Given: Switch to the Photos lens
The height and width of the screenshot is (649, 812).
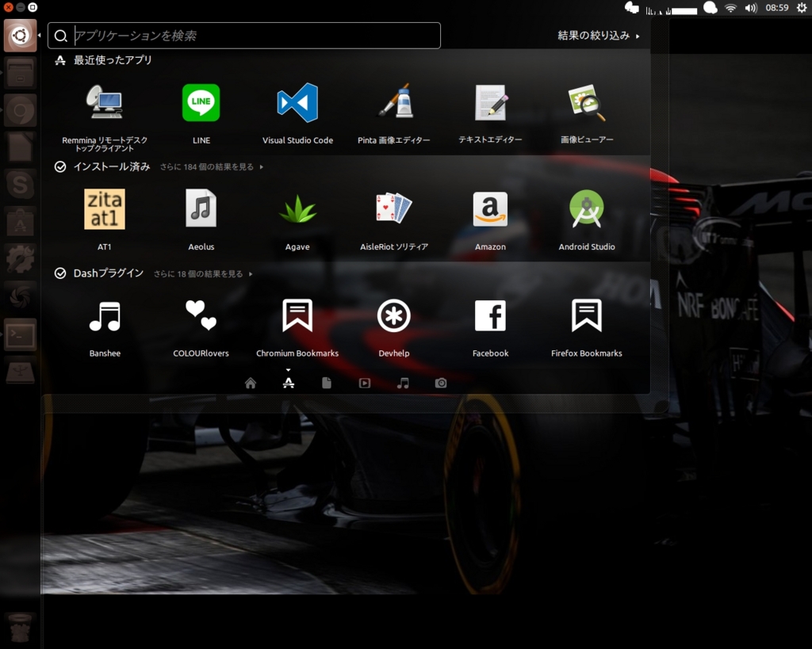Looking at the screenshot, I should click(x=441, y=383).
